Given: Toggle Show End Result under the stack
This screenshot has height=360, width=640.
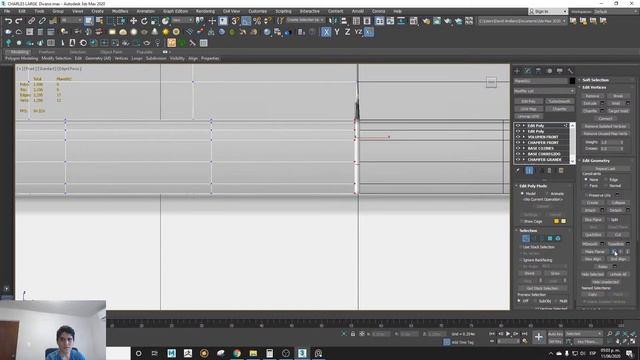Looking at the screenshot, I should (x=529, y=171).
